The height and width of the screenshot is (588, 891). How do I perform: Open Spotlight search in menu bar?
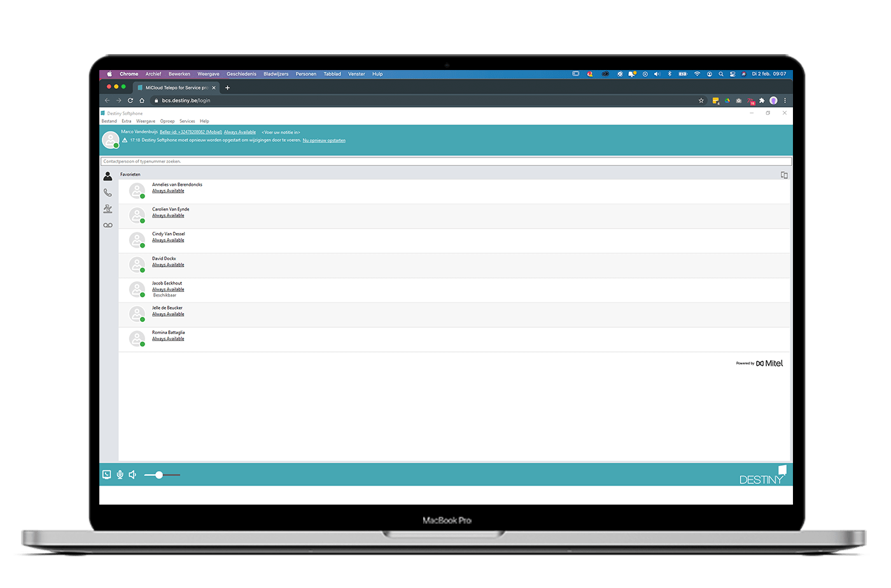coord(721,74)
